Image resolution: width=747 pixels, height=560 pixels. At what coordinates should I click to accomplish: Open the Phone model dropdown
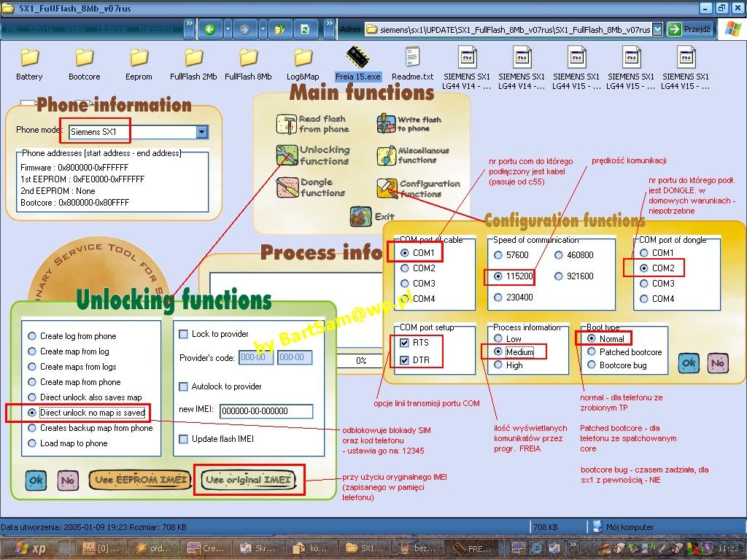point(202,132)
